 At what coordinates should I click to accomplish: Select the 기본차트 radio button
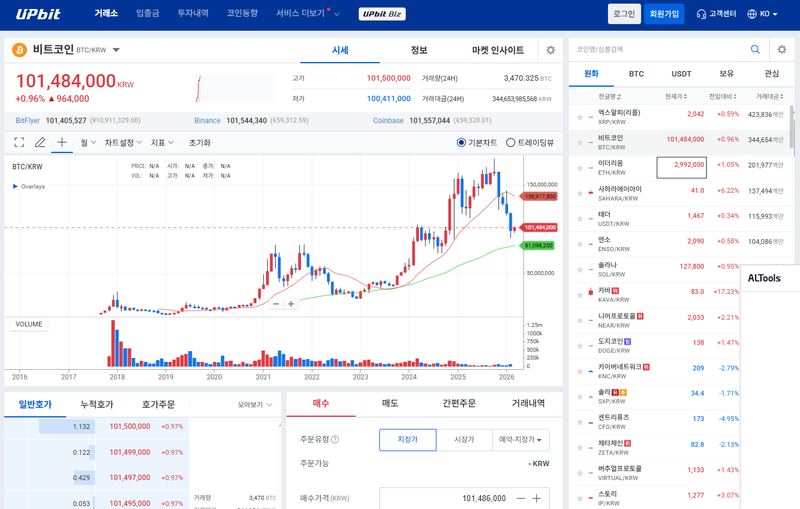coord(461,143)
